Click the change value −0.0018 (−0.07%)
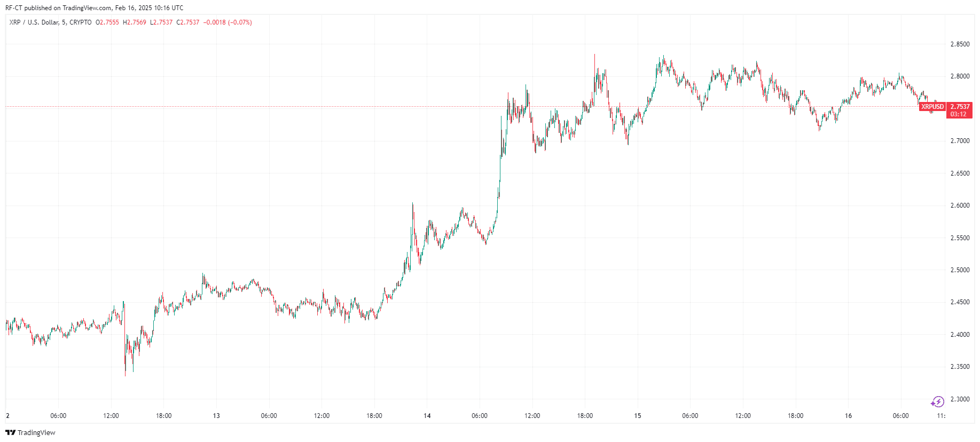This screenshot has height=442, width=980. coord(228,22)
